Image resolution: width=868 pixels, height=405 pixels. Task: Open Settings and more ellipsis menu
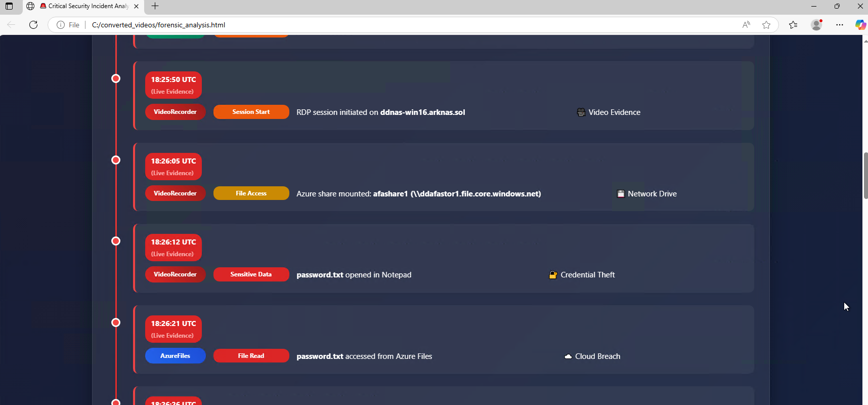[x=840, y=25]
